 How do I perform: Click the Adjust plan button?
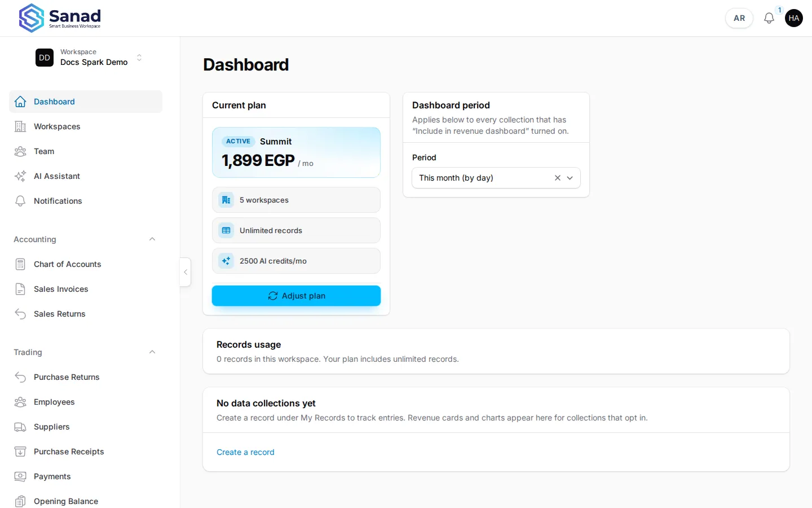pos(296,296)
